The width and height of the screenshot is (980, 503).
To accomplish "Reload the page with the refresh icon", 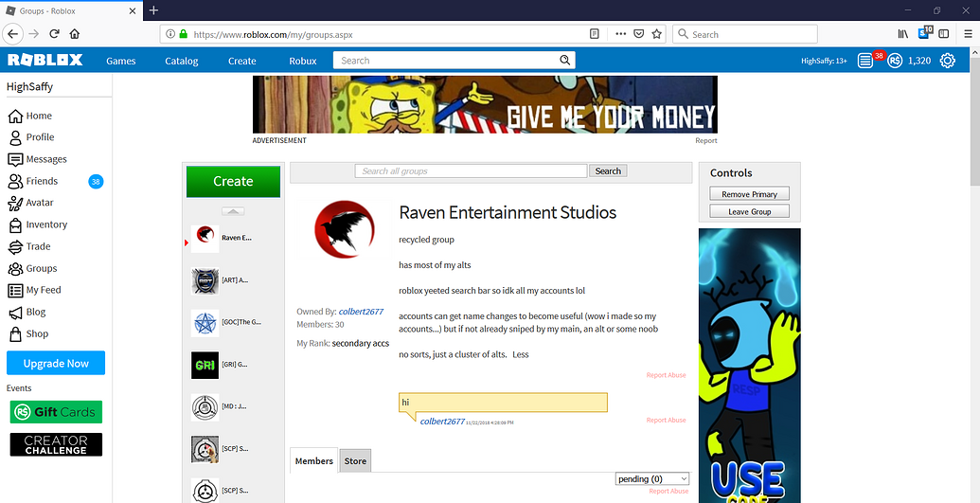I will click(x=54, y=34).
